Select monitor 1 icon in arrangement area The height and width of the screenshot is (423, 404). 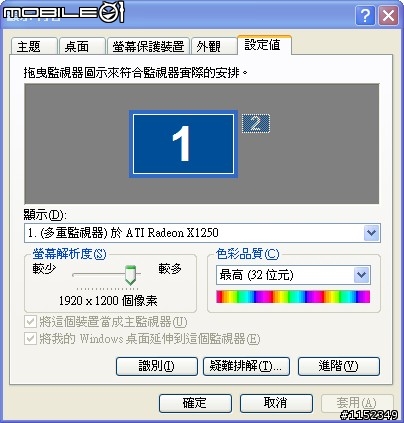click(183, 144)
